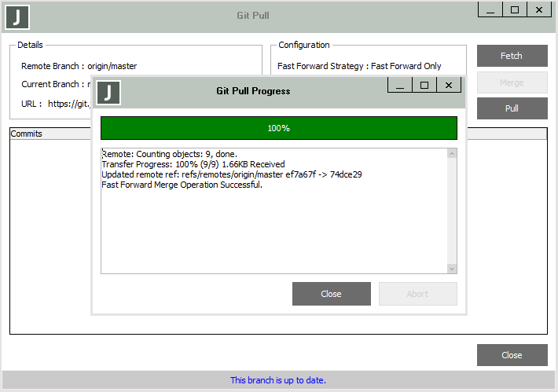558x392 pixels.
Task: Minimize the main Git Pull window
Action: [x=491, y=9]
